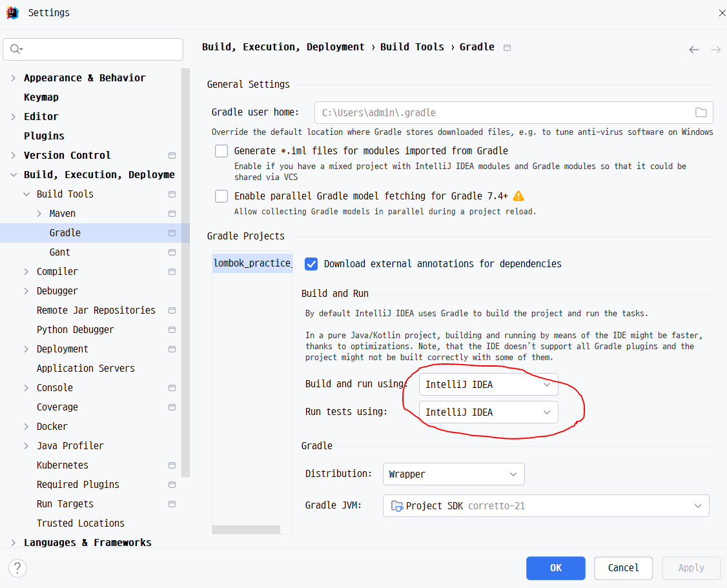The height and width of the screenshot is (588, 727).
Task: Open the Build and run using dropdown
Action: [x=488, y=385]
